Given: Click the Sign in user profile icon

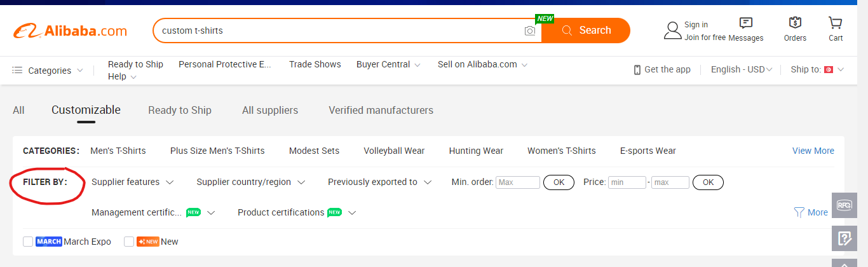Looking at the screenshot, I should point(672,30).
